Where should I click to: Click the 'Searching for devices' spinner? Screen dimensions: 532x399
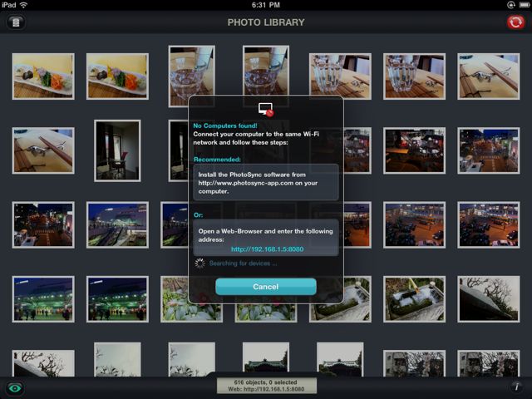point(199,264)
